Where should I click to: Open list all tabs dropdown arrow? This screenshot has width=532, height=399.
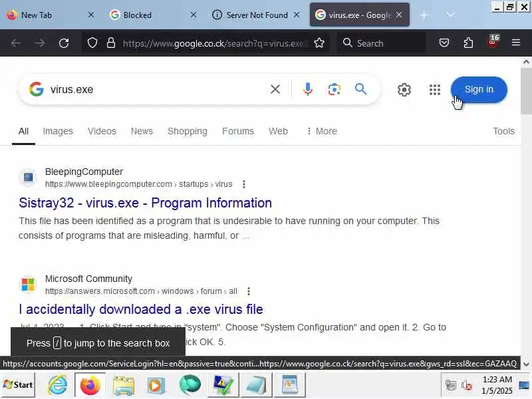[x=451, y=15]
